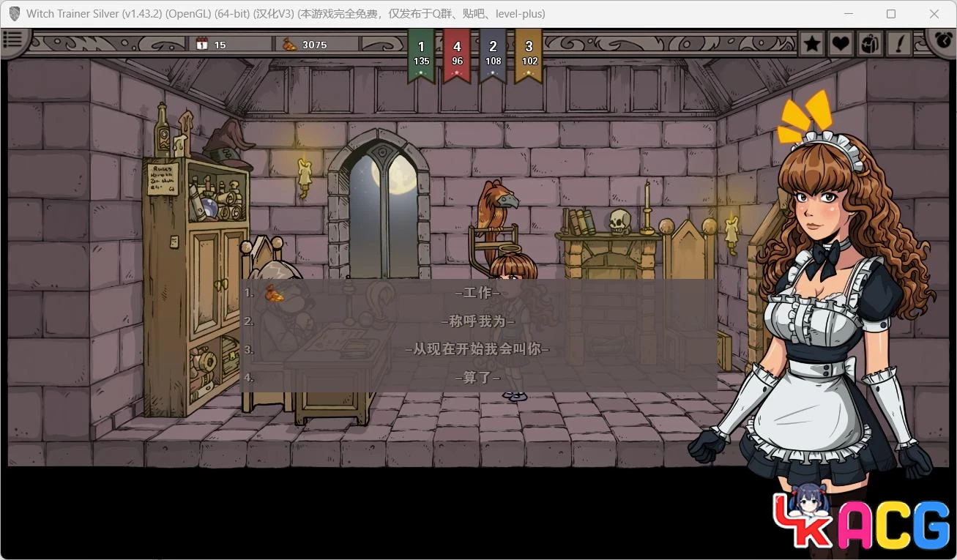The width and height of the screenshot is (957, 560).
Task: Close the Witch Trainer Silver window
Action: click(934, 14)
